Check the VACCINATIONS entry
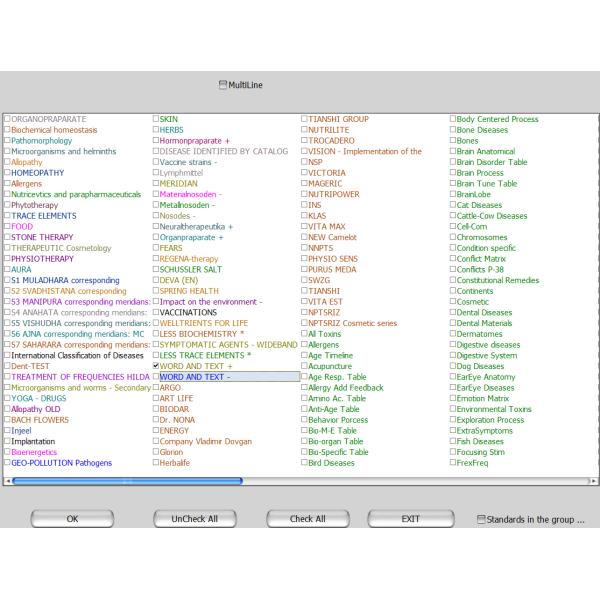The height and width of the screenshot is (600, 600). [156, 312]
